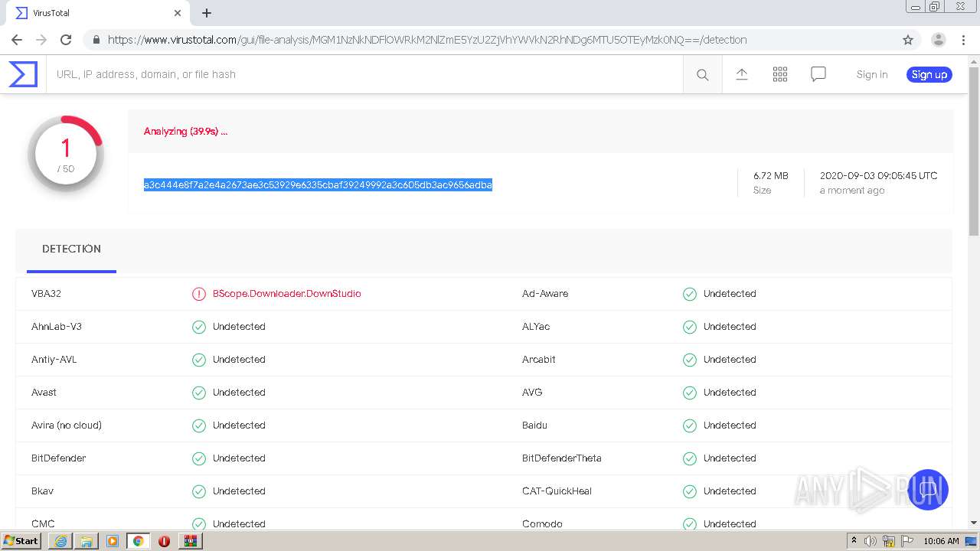Click the Baidu green check icon
The width and height of the screenshot is (980, 551).
pos(690,425)
